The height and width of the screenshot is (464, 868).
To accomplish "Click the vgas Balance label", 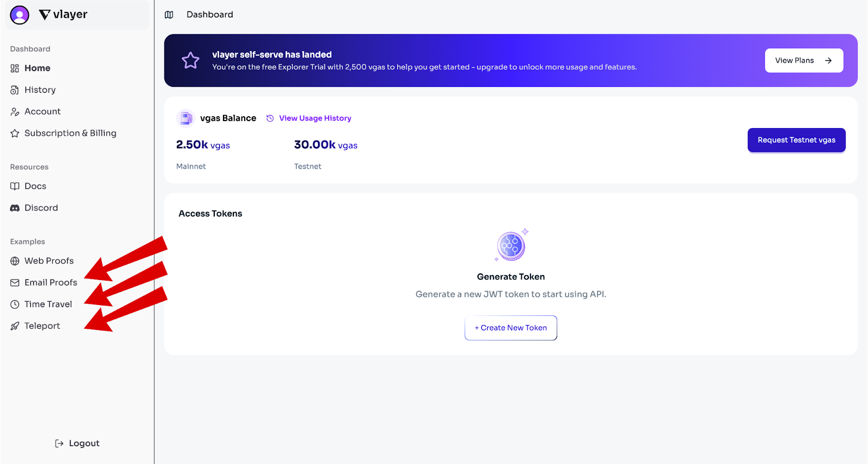I will click(x=228, y=118).
